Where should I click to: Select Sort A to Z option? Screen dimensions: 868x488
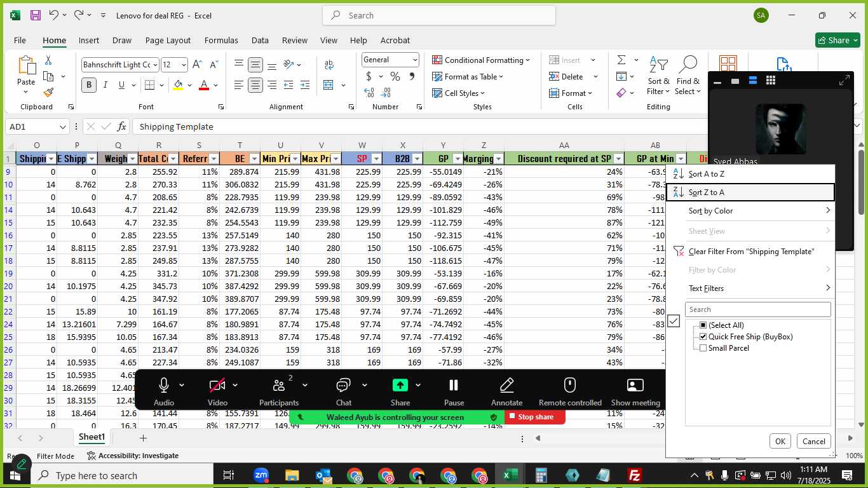click(750, 173)
